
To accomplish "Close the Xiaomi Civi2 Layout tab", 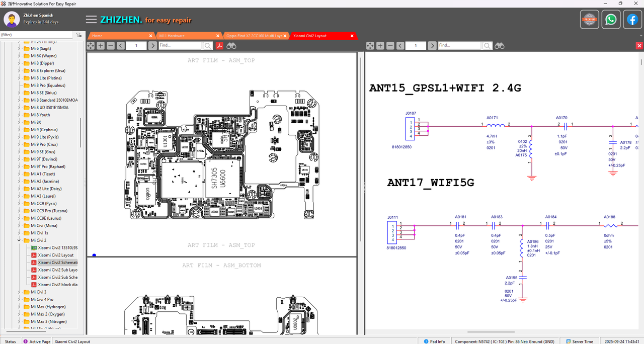I will 352,36.
